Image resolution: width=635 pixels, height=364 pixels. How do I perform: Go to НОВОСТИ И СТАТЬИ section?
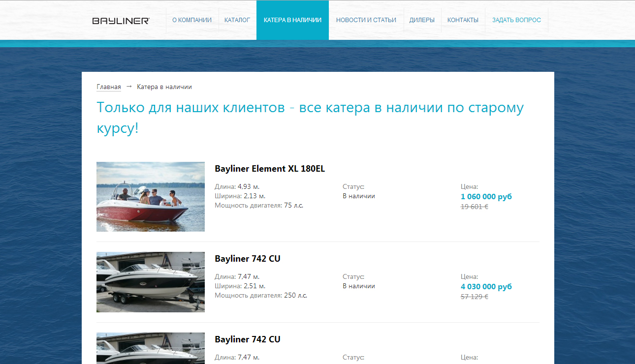pos(366,20)
